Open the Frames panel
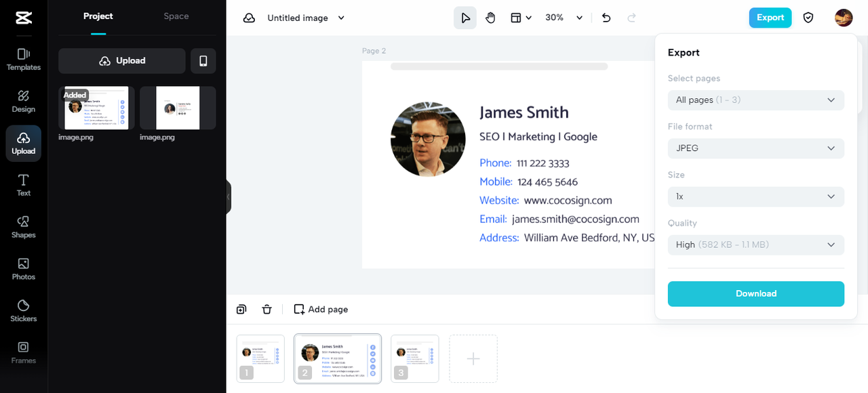The image size is (868, 393). tap(23, 352)
